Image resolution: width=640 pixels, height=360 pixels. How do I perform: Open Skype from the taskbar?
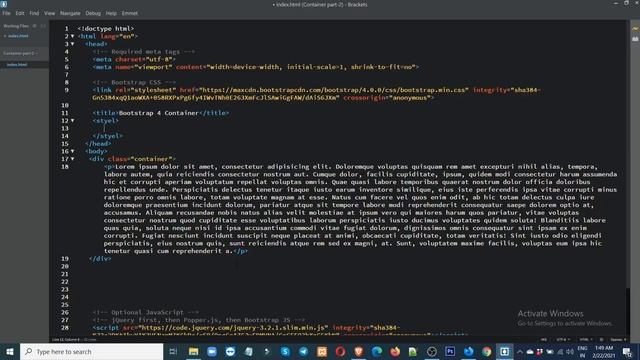coord(285,351)
